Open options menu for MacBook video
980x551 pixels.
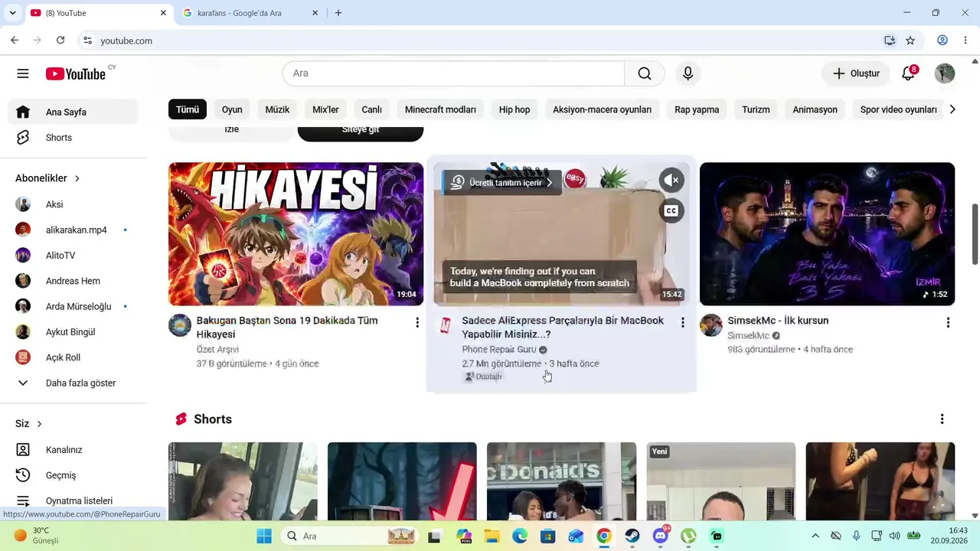coord(683,323)
